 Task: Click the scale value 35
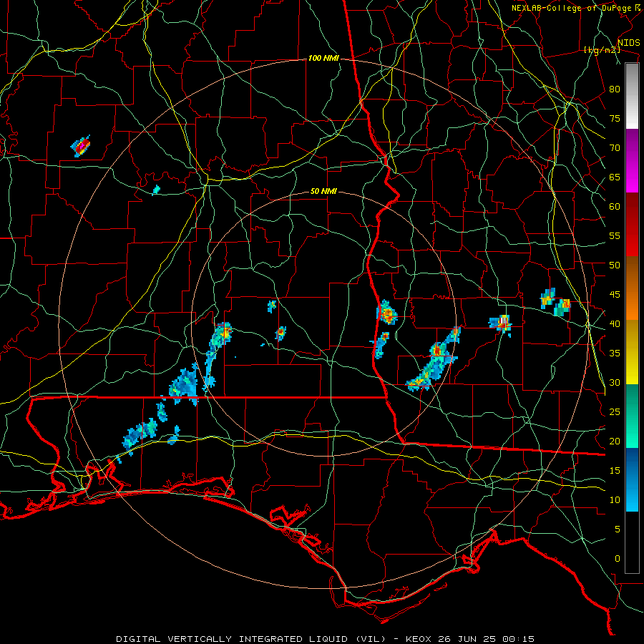click(615, 353)
